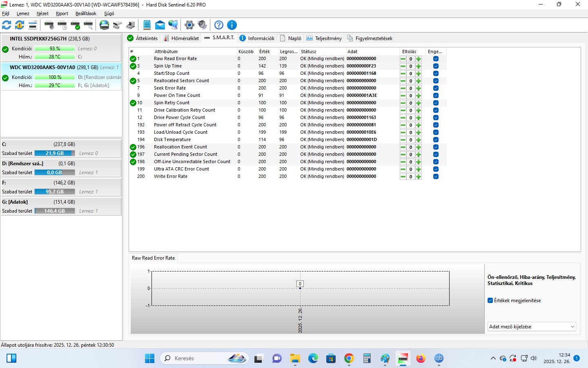Viewport: 588px width, 368px height.
Task: Click the disk with speaker test icon
Action: coord(49,25)
